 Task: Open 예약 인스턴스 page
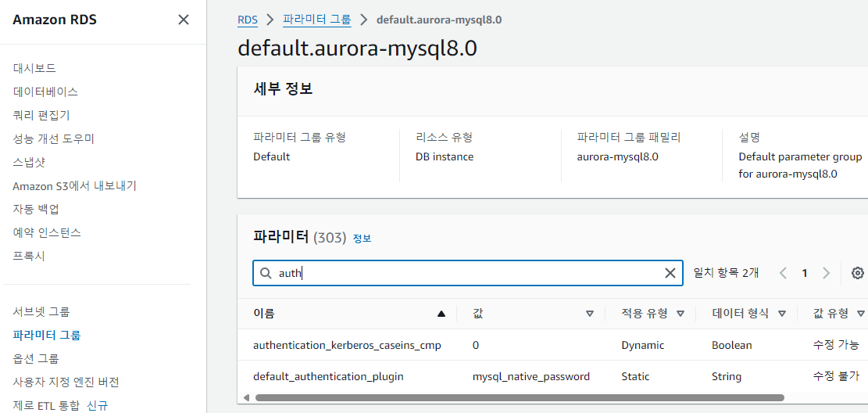click(x=47, y=233)
